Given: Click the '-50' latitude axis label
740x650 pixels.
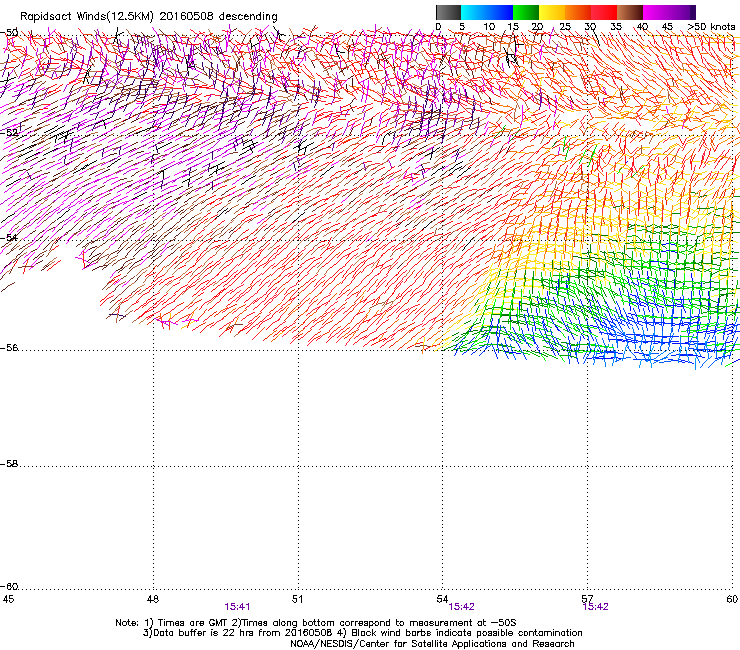Looking at the screenshot, I should tap(9, 33).
